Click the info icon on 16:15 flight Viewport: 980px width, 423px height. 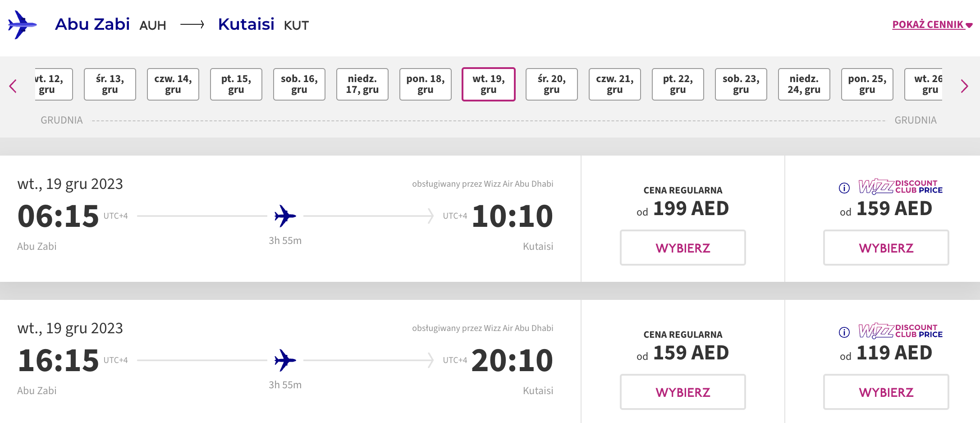[x=844, y=332]
